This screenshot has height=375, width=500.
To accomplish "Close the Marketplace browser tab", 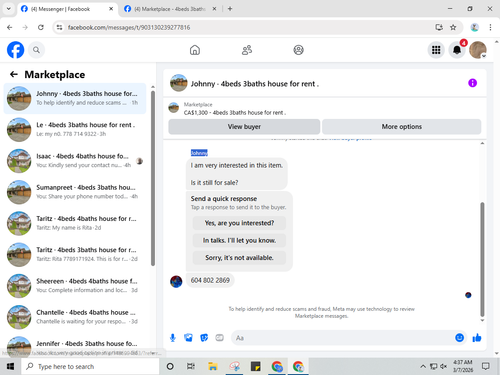I will [x=214, y=9].
